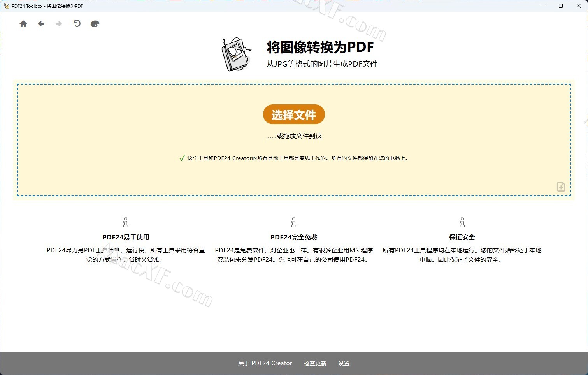This screenshot has width=588, height=375.
Task: Click the dashed file drop area
Action: (294, 140)
